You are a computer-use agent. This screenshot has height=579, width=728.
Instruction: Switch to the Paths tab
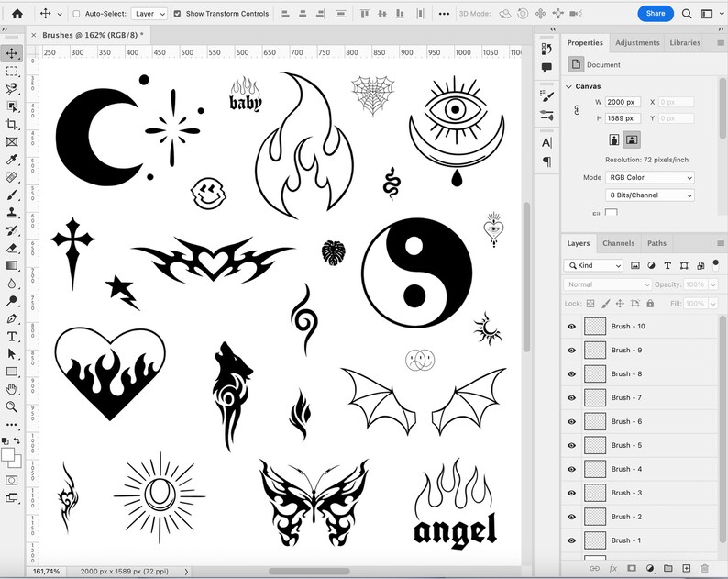656,243
